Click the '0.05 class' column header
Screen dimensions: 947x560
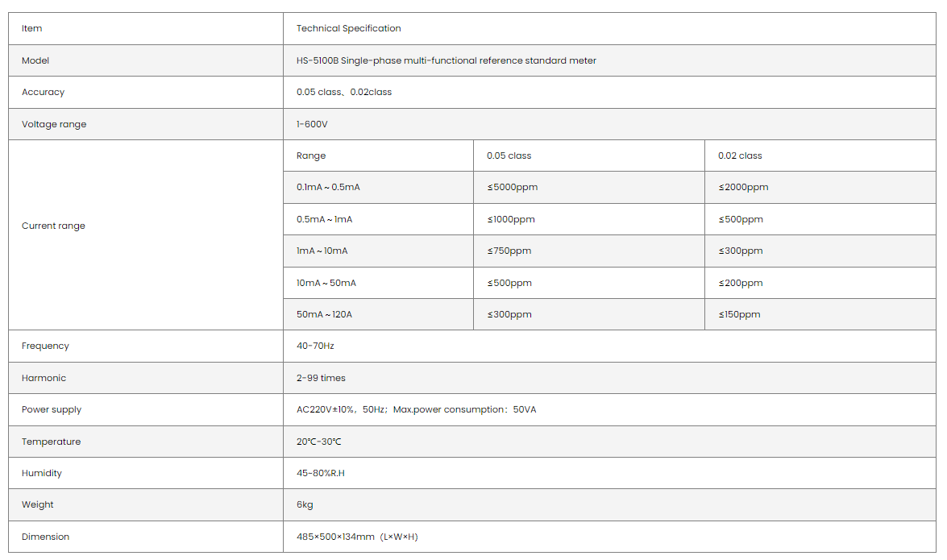coord(509,156)
